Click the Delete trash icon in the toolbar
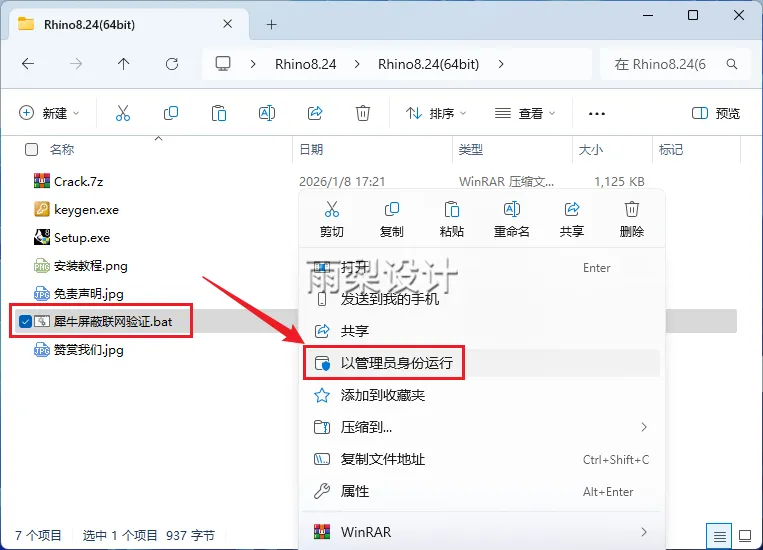763x550 pixels. [363, 113]
